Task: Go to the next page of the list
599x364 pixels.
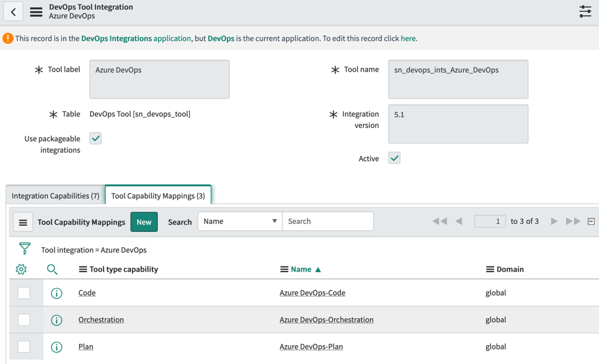Action: click(554, 221)
